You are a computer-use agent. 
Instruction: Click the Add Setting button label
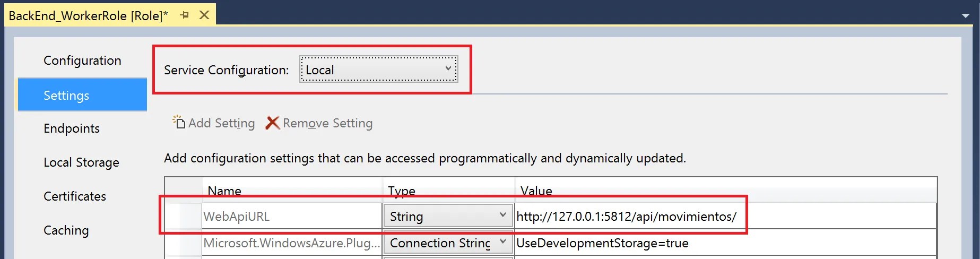click(222, 123)
